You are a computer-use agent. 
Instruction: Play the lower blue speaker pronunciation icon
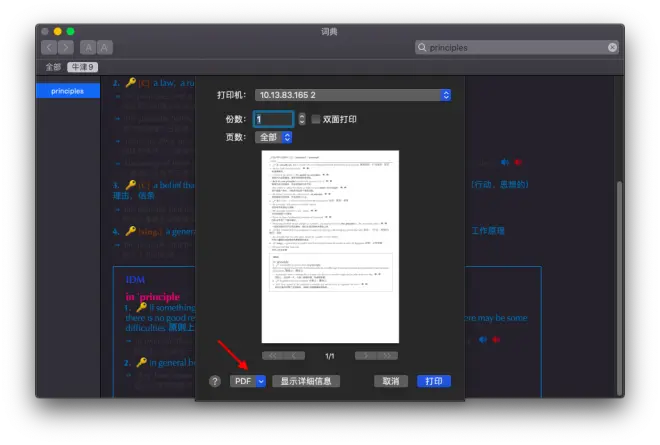pos(483,339)
